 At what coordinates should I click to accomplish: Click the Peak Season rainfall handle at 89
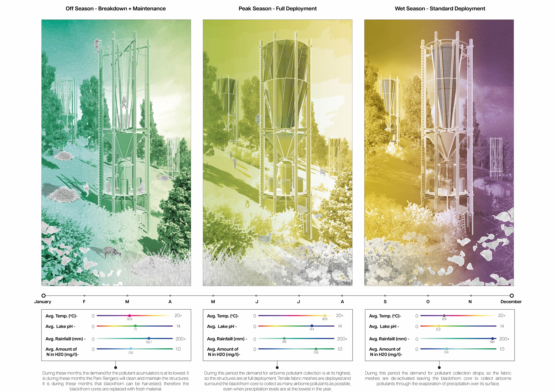tap(284, 338)
